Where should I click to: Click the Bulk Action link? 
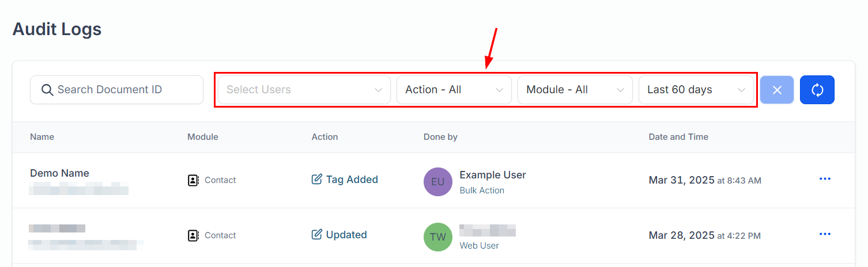tap(482, 190)
